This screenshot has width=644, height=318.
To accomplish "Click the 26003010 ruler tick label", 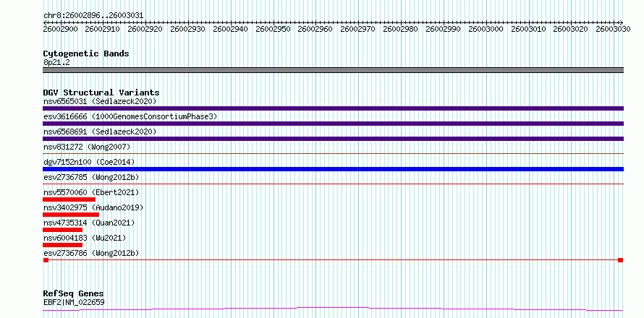I will click(528, 29).
